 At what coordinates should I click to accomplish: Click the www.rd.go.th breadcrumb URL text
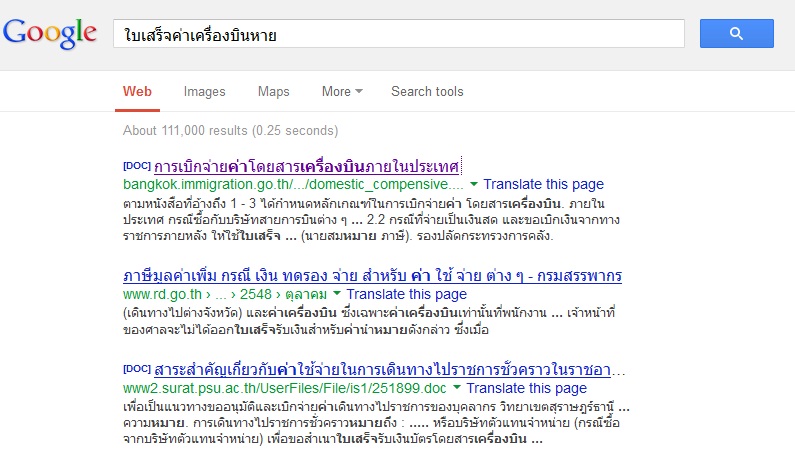[225, 294]
